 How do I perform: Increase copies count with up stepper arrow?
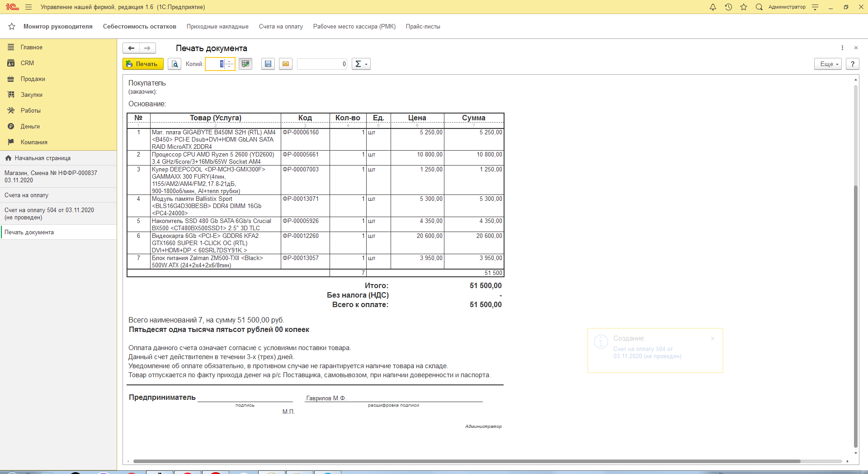click(x=230, y=62)
